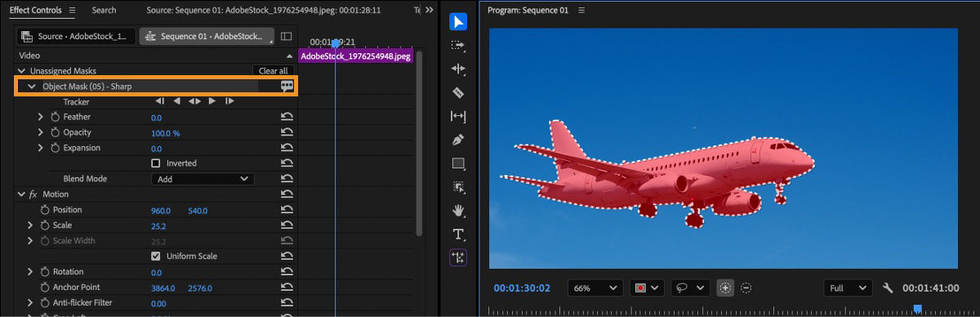The height and width of the screenshot is (317, 980).
Task: Open the lasso selection mode dropdown
Action: [690, 288]
